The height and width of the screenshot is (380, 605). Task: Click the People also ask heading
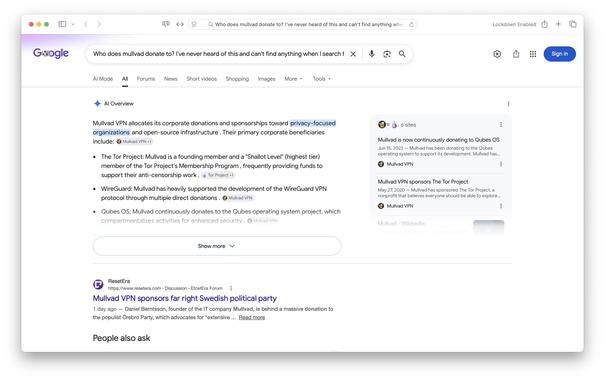click(x=121, y=338)
